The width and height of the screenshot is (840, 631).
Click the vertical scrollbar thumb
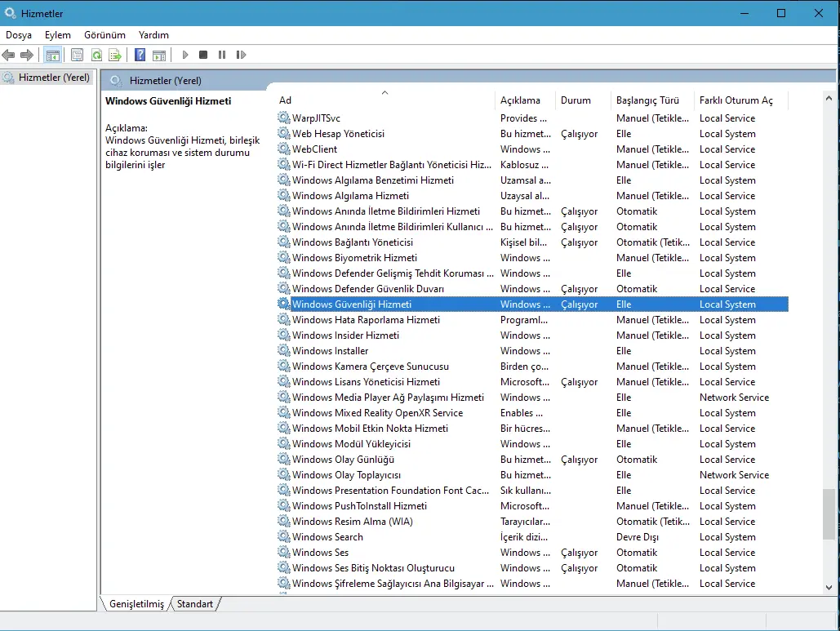829,513
